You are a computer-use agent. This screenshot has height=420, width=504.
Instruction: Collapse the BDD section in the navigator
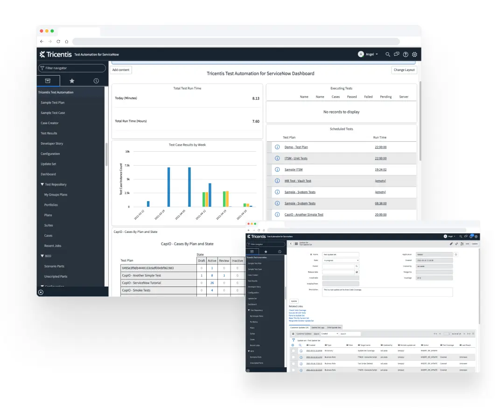tap(42, 256)
